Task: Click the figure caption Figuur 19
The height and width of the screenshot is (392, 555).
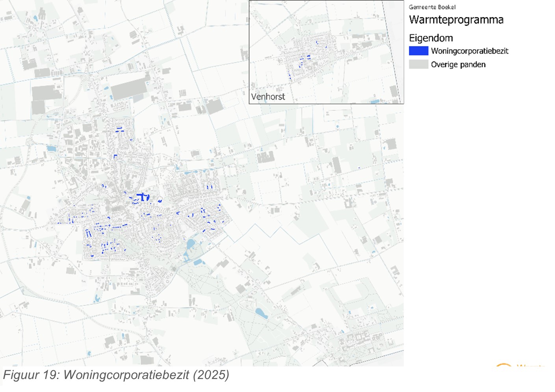Action: pos(116,375)
